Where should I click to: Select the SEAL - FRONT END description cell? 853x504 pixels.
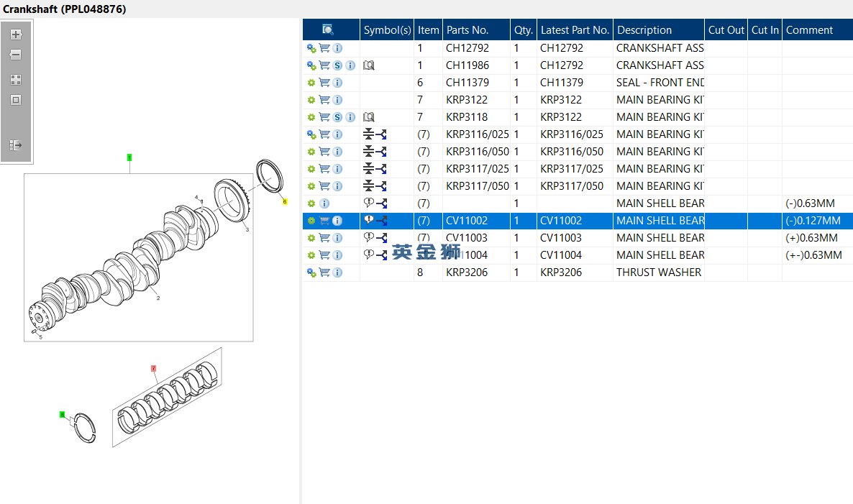659,83
